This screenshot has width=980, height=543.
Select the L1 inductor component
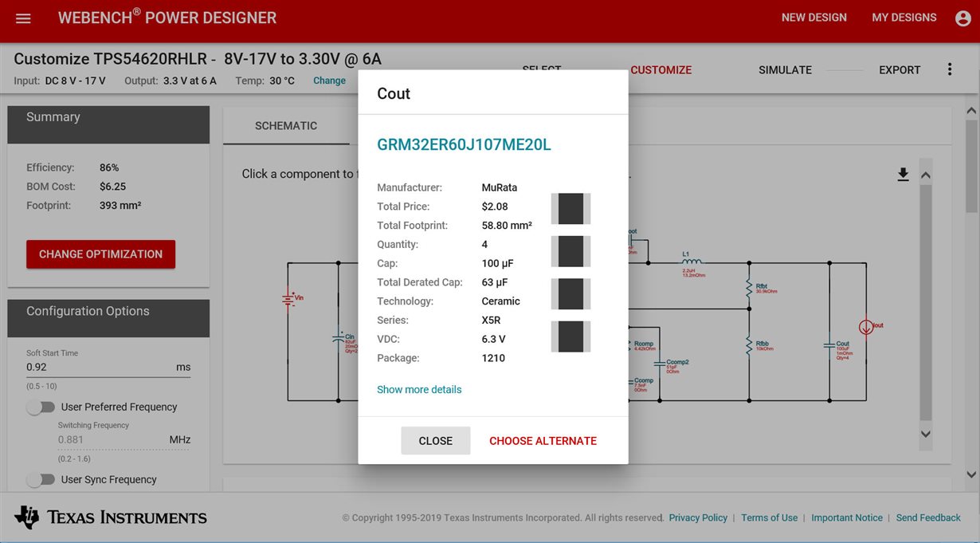(x=691, y=262)
